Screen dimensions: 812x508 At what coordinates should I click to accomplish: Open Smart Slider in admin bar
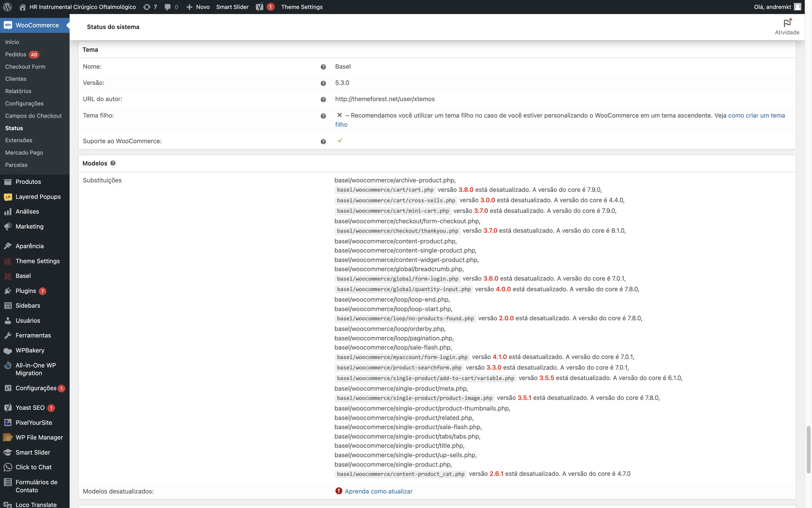coord(232,7)
